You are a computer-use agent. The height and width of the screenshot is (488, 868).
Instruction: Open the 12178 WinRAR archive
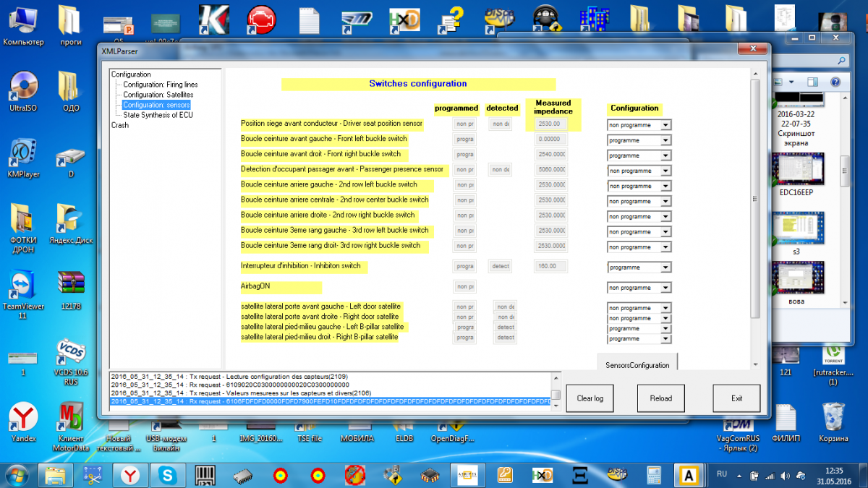click(71, 289)
